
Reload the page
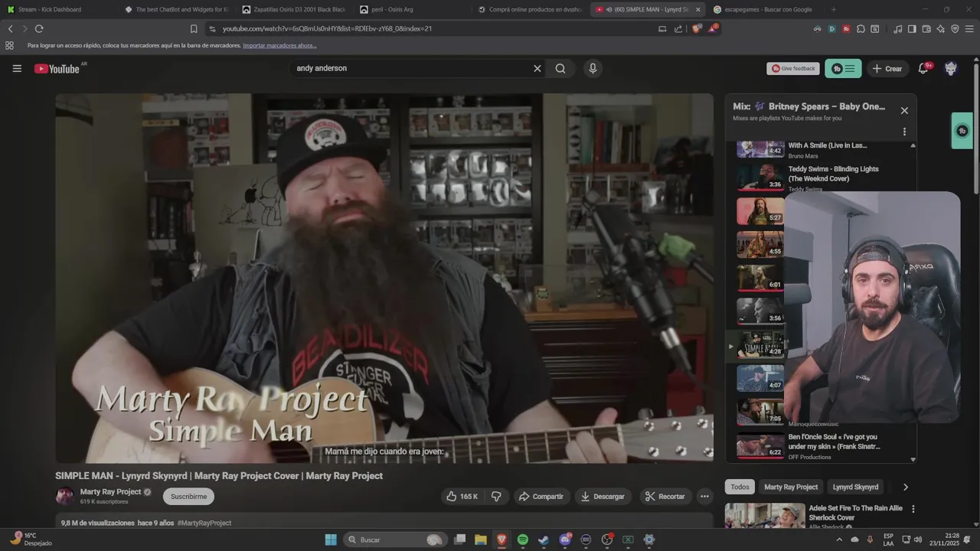click(x=39, y=28)
